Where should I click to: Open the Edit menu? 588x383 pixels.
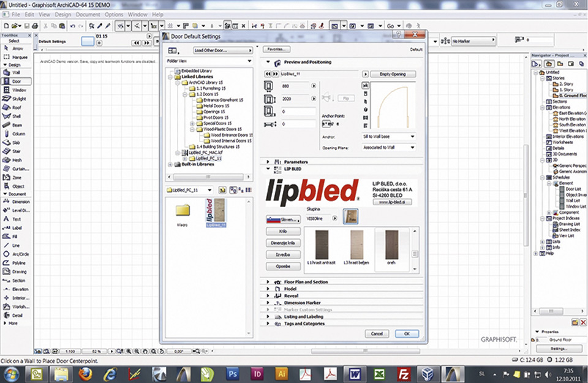pos(29,15)
